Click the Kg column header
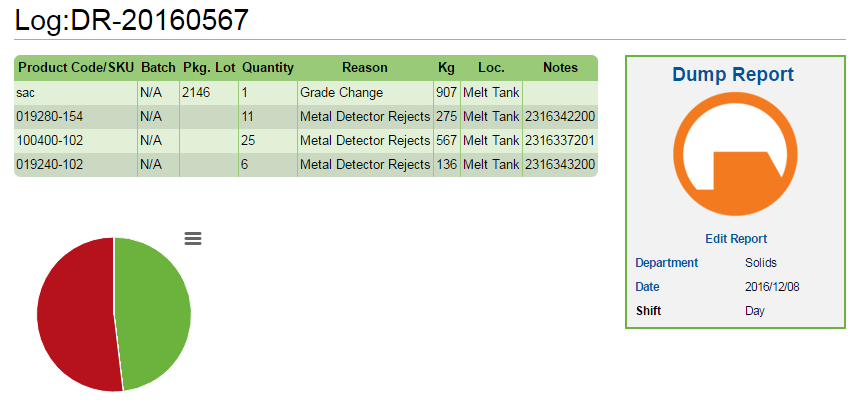Viewport: 853px width, 408px height. click(x=447, y=68)
